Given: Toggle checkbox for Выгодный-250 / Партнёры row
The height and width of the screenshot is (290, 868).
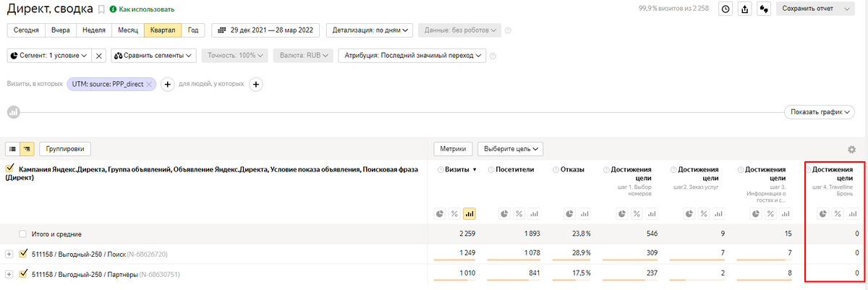Looking at the screenshot, I should click(23, 274).
